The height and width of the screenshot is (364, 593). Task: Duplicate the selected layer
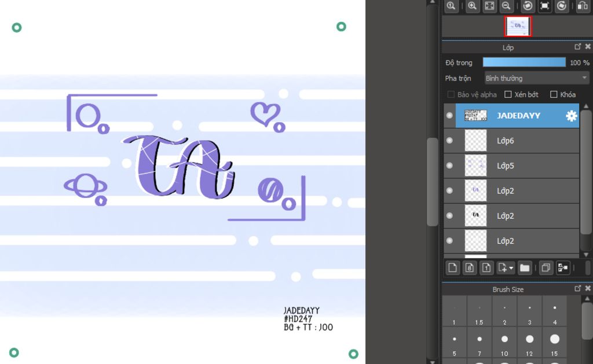[546, 267]
